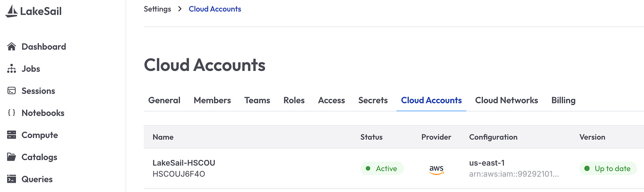The height and width of the screenshot is (192, 644).
Task: Open Dashboard via the home icon
Action: (12, 47)
